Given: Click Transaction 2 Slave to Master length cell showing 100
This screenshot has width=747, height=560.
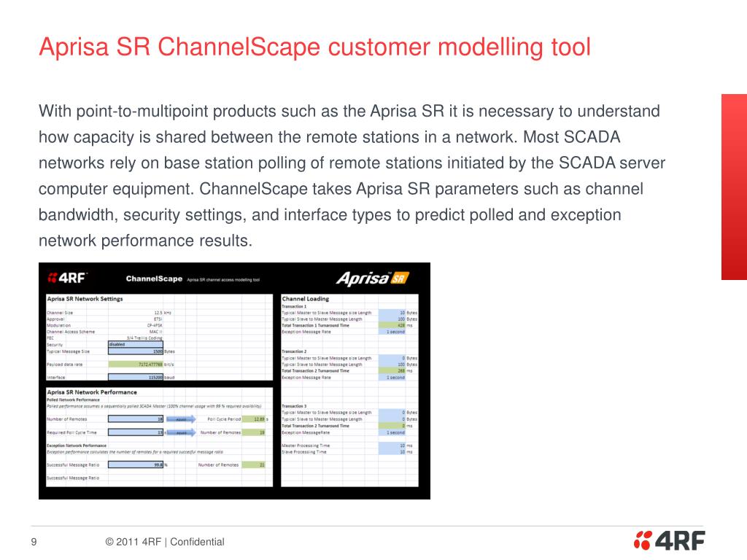Looking at the screenshot, I should click(392, 365).
